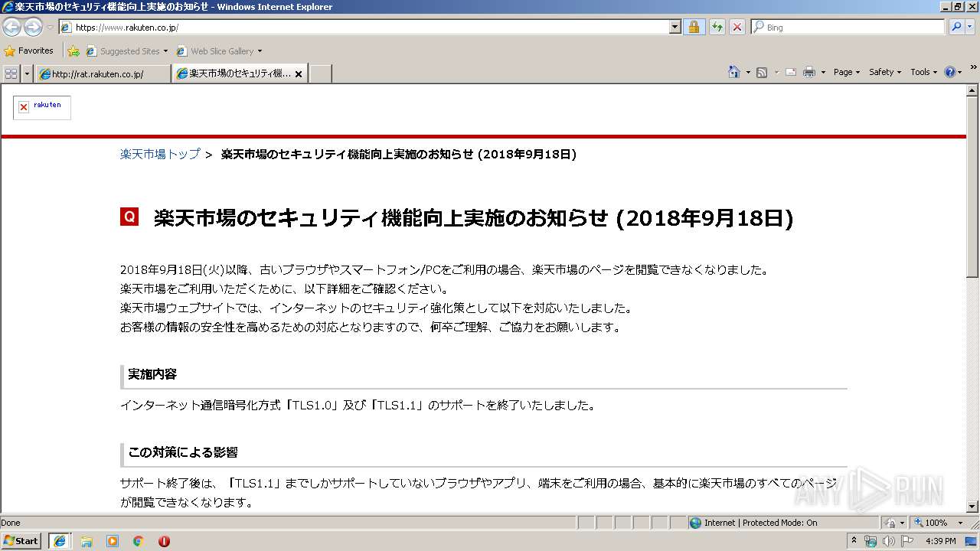The width and height of the screenshot is (980, 551).
Task: Open the Help question mark menu
Action: coord(953,72)
